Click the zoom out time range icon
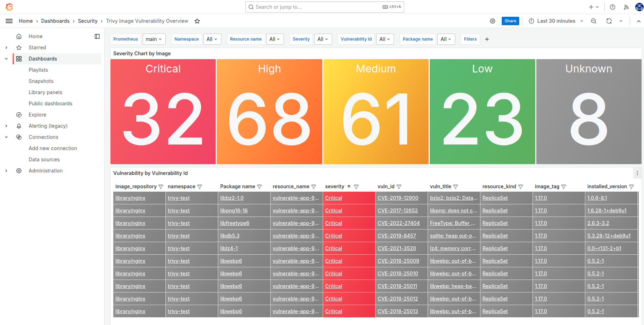The image size is (644, 325). pos(594,21)
